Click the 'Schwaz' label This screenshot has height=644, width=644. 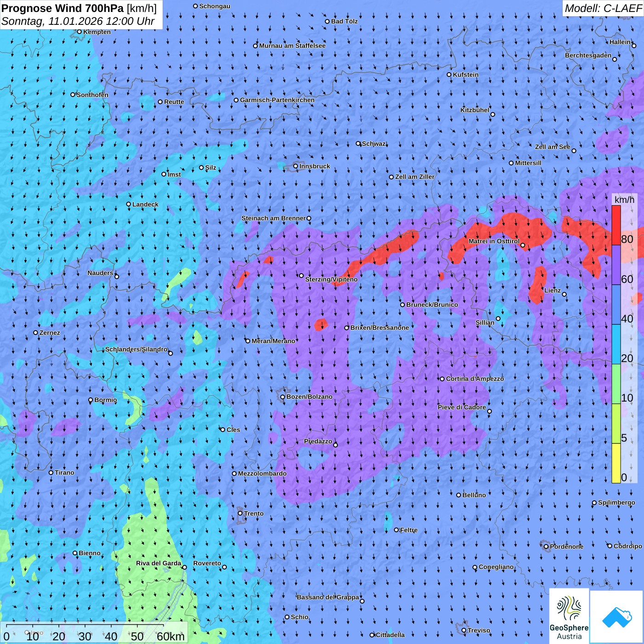click(374, 144)
